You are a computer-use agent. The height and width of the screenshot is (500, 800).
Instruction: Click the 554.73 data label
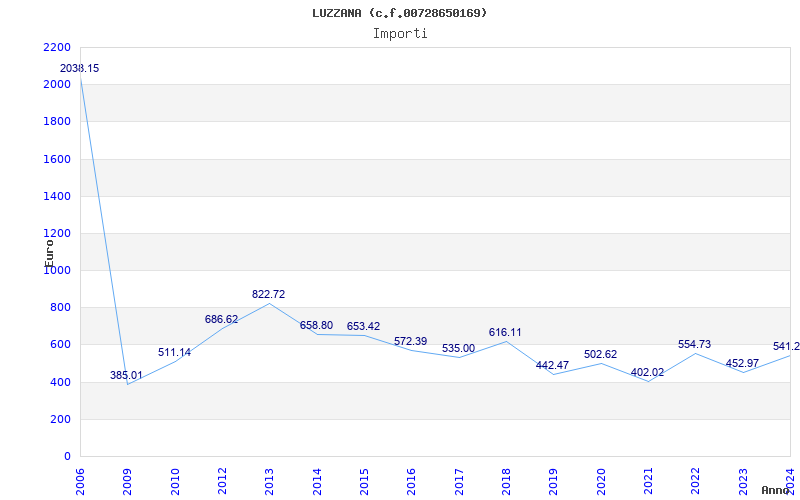694,344
